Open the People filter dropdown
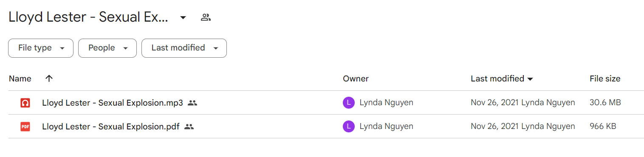 107,48
